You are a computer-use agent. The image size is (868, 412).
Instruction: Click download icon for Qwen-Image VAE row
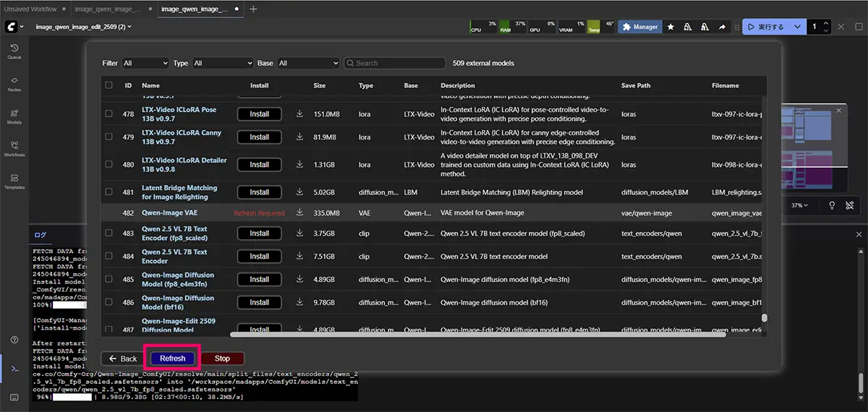pos(299,213)
